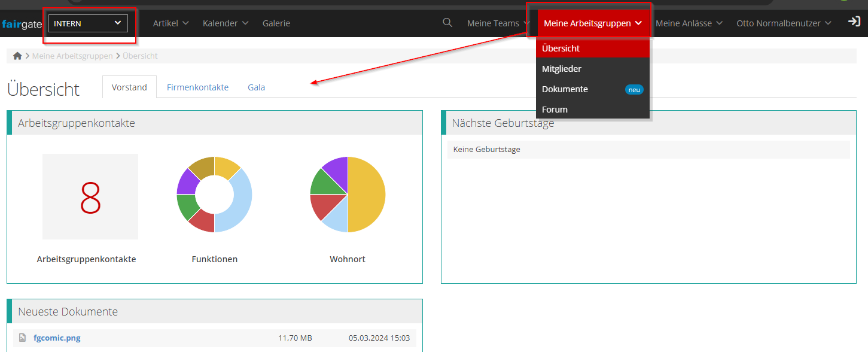
Task: Click the 05.03.2024 15:03 date
Action: 379,338
